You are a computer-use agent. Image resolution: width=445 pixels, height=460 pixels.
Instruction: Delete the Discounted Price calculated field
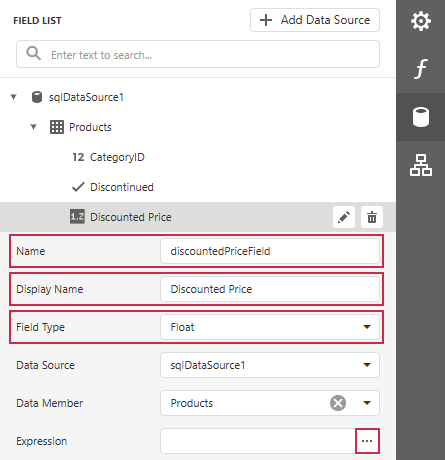coord(372,217)
